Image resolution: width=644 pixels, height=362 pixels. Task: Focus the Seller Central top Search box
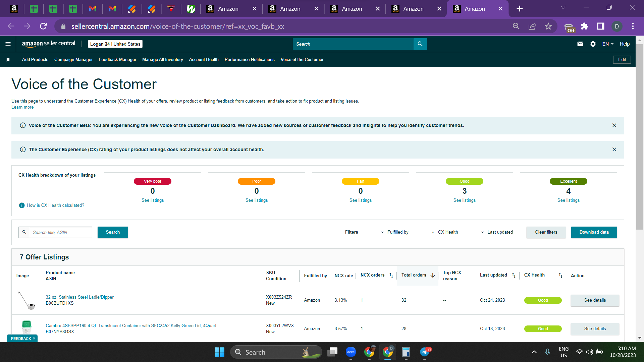[353, 44]
